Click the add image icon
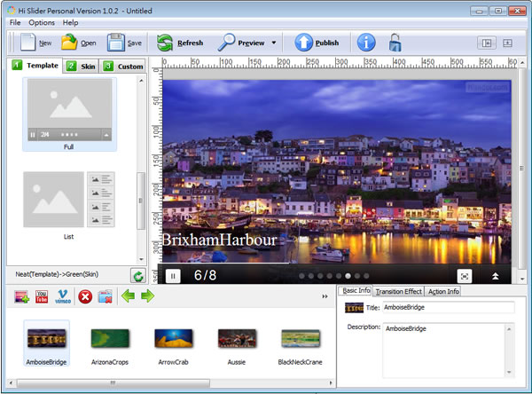The image size is (532, 394). click(x=20, y=296)
